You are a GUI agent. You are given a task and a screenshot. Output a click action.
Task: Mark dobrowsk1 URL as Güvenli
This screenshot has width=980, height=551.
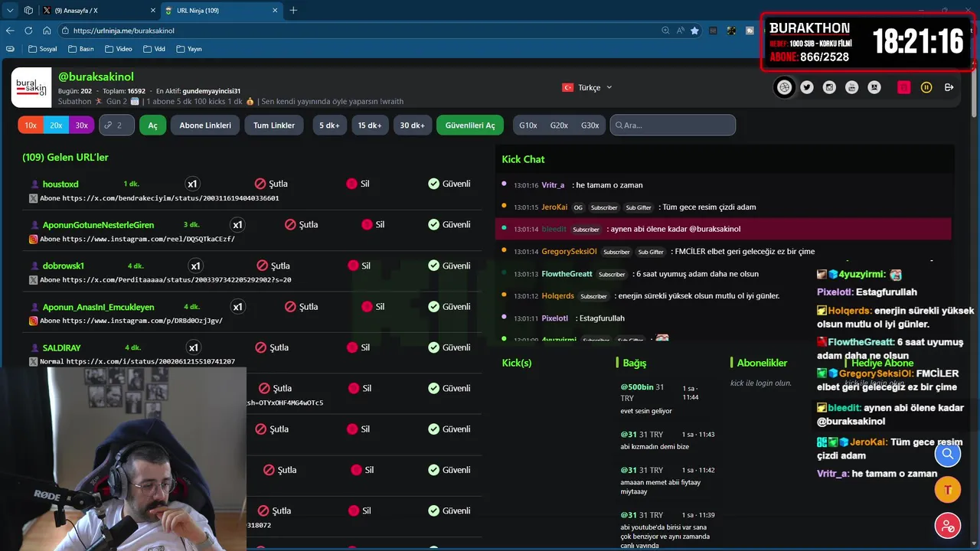tap(449, 266)
